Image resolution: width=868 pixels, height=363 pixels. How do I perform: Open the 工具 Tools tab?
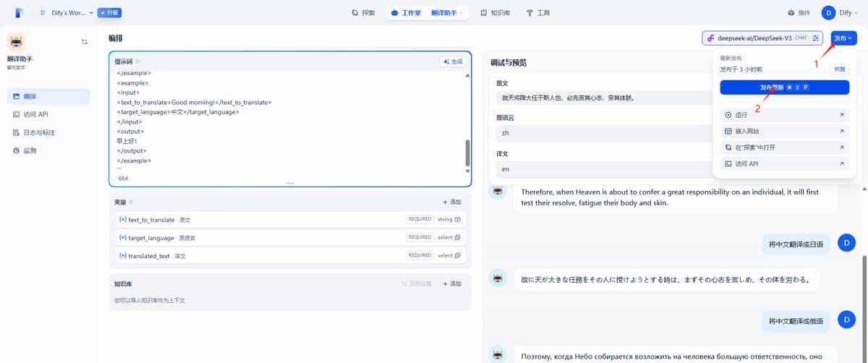tap(539, 12)
